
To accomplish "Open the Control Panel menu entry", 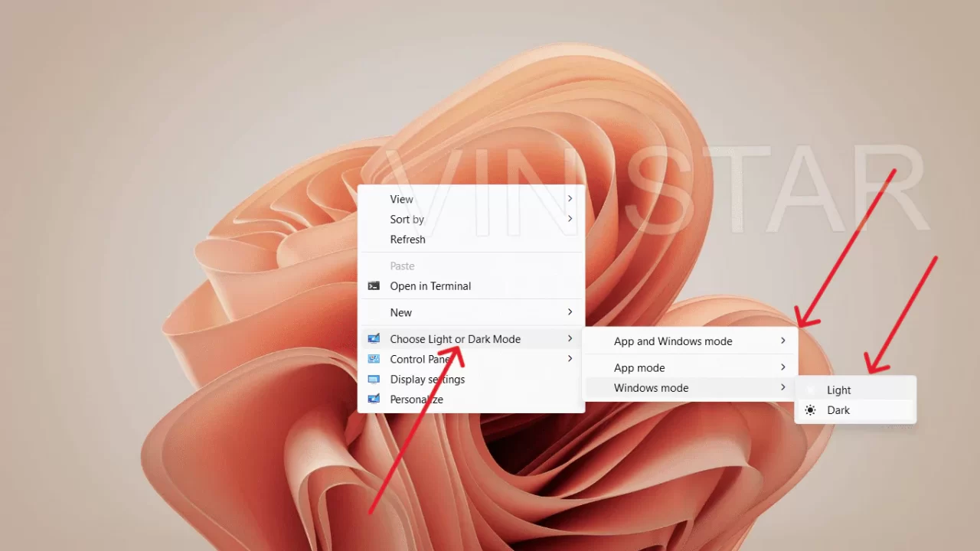I will [471, 359].
